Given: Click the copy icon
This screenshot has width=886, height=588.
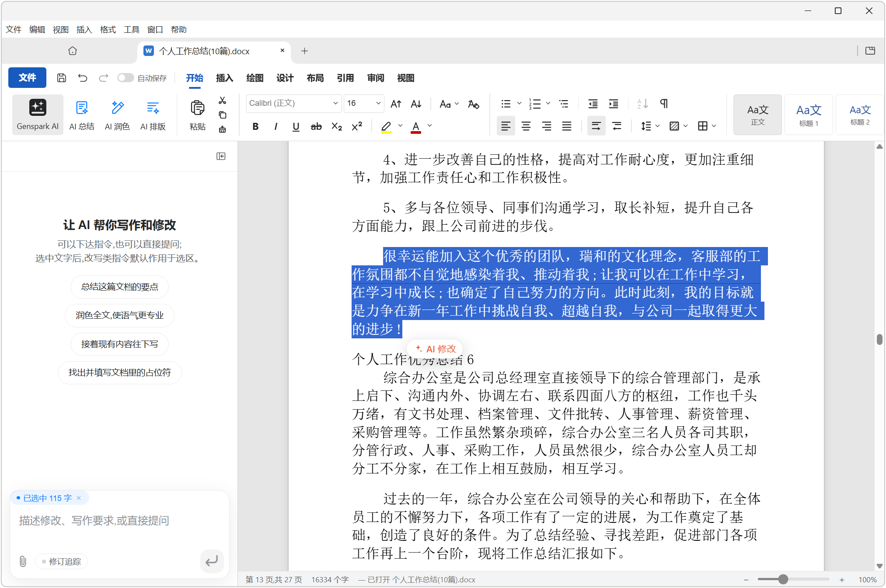Looking at the screenshot, I should click(x=223, y=115).
